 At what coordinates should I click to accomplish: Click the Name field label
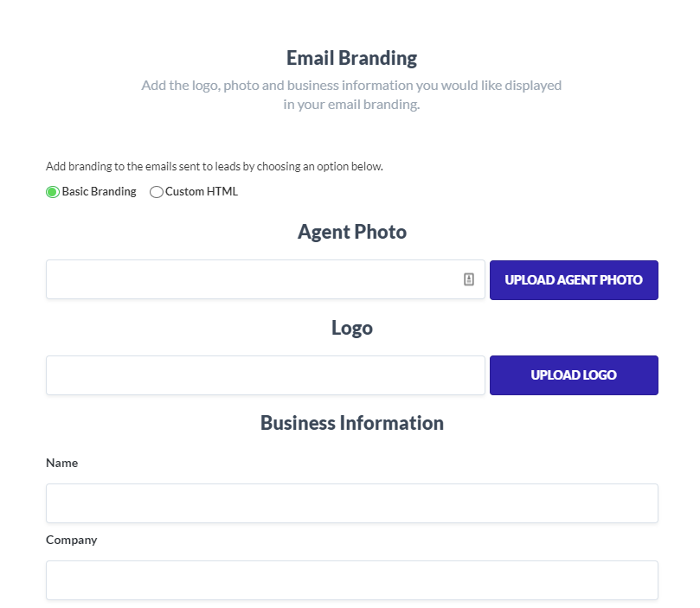pyautogui.click(x=61, y=463)
